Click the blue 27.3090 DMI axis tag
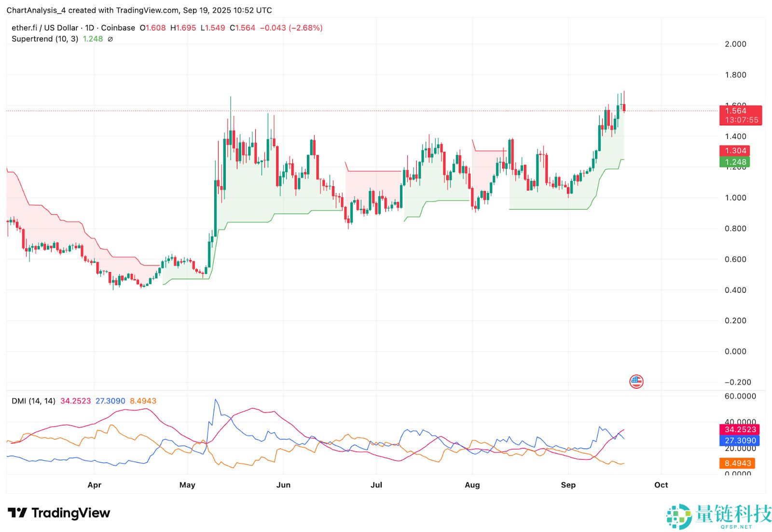 point(740,440)
